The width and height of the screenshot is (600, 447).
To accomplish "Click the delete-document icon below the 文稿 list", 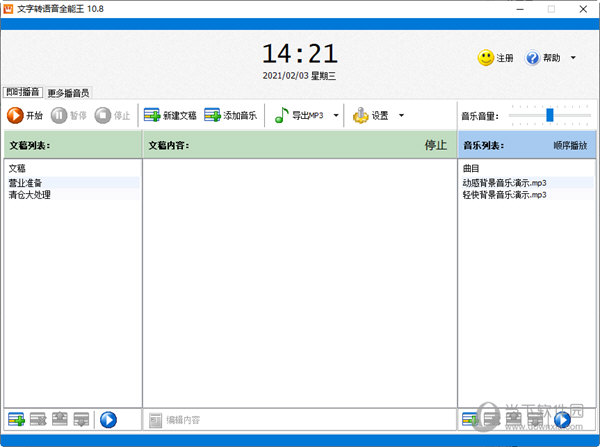I will [38, 420].
